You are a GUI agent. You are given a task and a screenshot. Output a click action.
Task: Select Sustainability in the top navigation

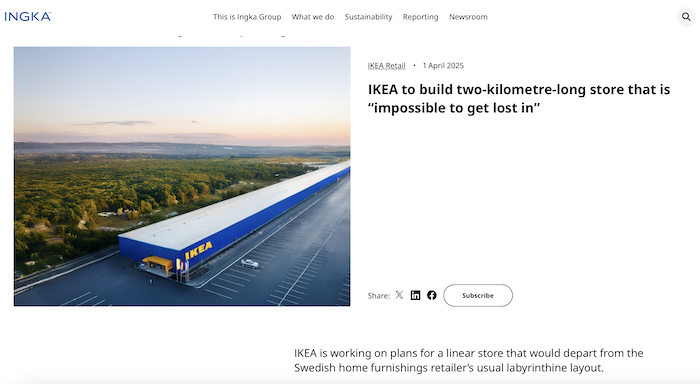click(x=368, y=17)
